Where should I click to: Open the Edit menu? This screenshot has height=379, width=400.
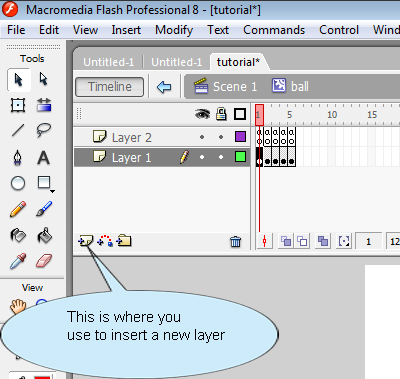click(x=49, y=30)
